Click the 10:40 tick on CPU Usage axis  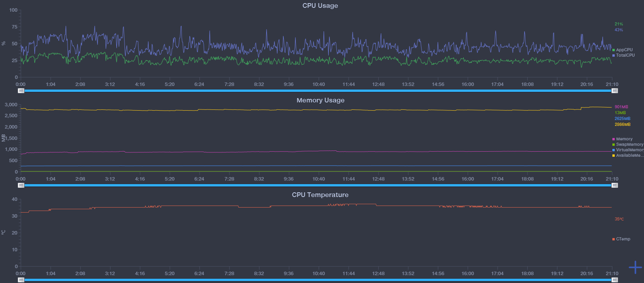pyautogui.click(x=318, y=84)
